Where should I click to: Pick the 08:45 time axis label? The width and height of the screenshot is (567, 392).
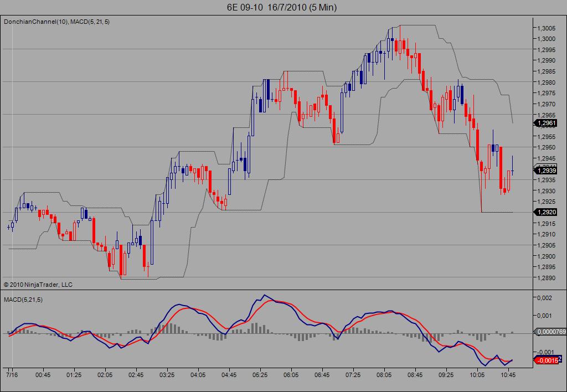coord(415,375)
